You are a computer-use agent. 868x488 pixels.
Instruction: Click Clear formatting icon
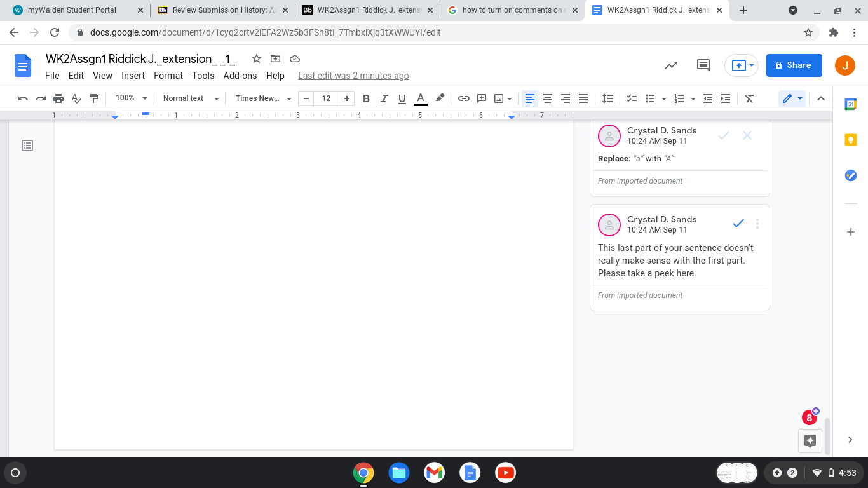click(749, 98)
